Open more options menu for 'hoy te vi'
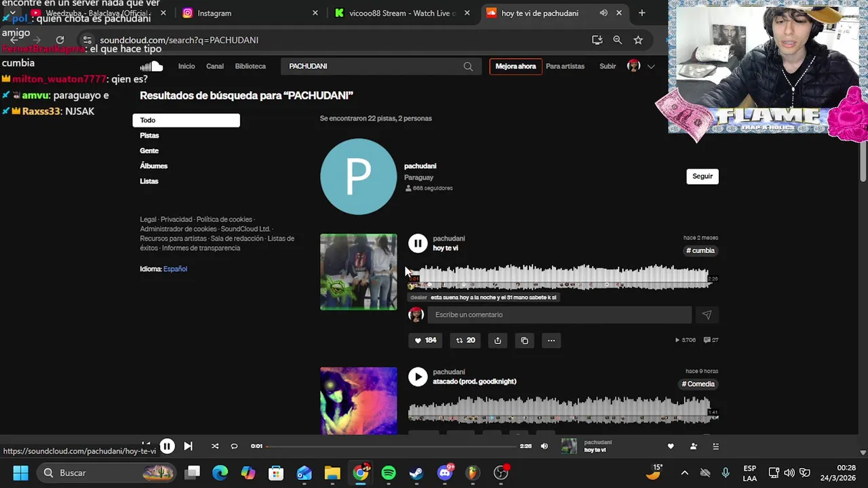The image size is (868, 488). (x=551, y=340)
